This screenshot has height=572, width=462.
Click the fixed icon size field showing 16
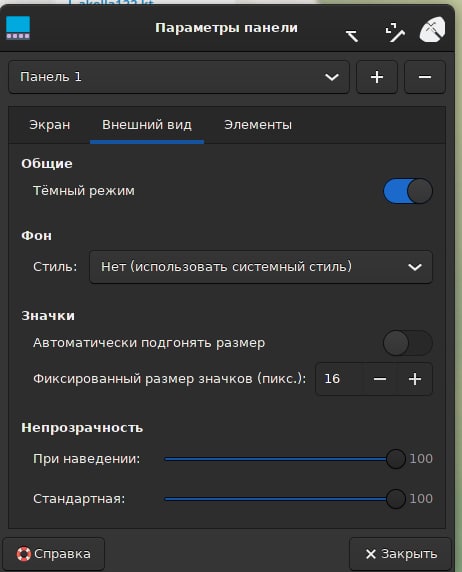click(340, 379)
